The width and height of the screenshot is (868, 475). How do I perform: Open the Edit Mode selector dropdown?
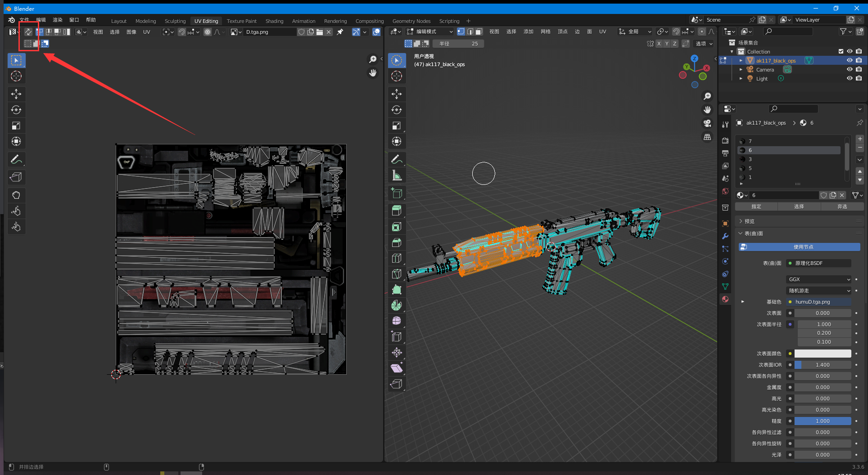[430, 31]
